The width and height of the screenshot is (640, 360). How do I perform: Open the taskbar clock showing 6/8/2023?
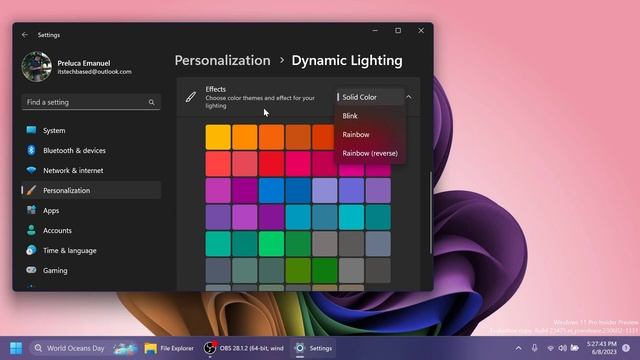601,348
